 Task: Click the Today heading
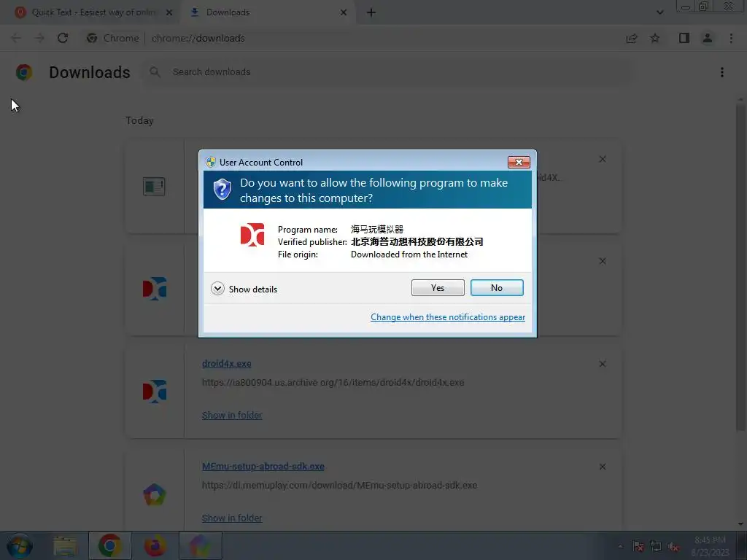coord(139,120)
